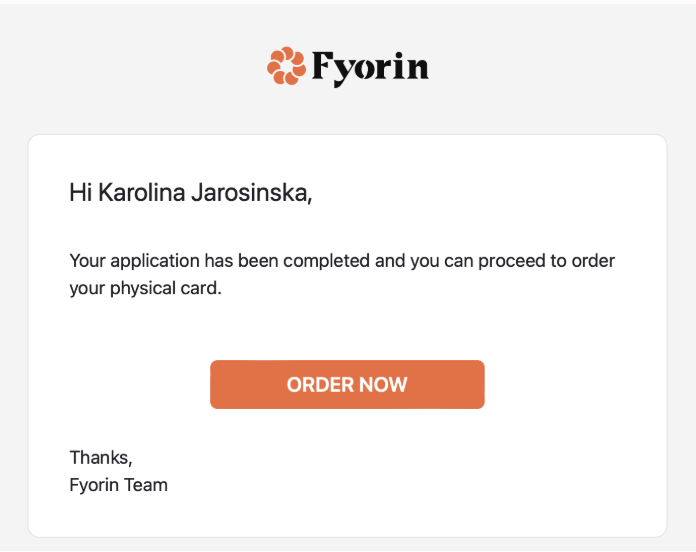This screenshot has width=696, height=552.
Task: Click the word completed in message body
Action: point(326,261)
